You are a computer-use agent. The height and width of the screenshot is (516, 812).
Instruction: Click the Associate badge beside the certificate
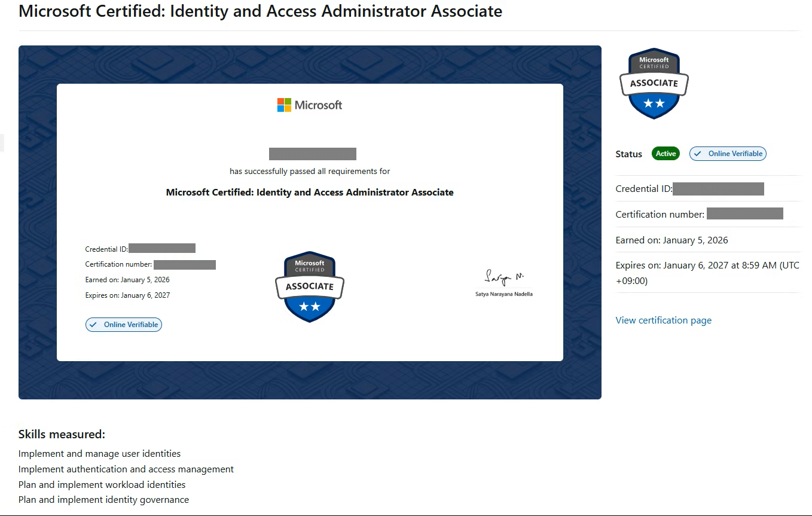pyautogui.click(x=654, y=84)
